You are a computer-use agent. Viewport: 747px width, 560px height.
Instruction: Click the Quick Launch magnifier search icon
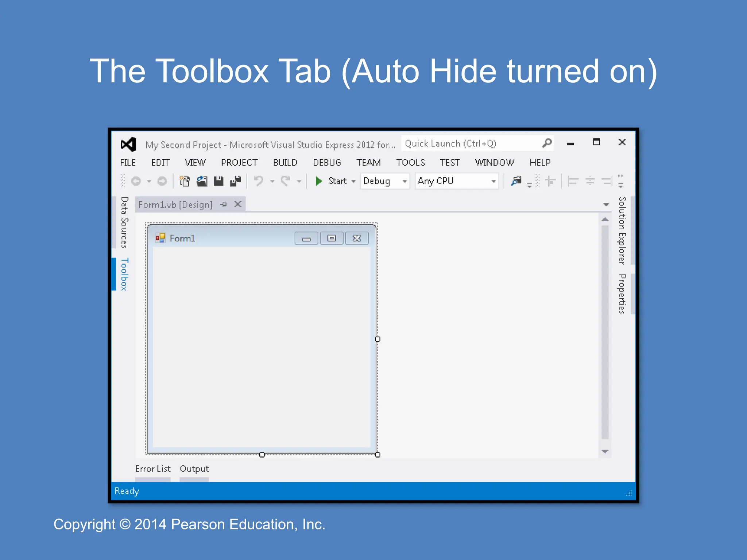tap(547, 143)
